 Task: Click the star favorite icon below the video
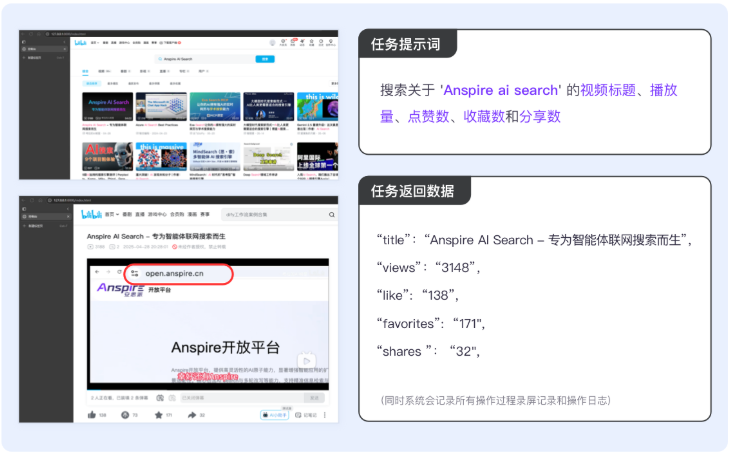[158, 413]
